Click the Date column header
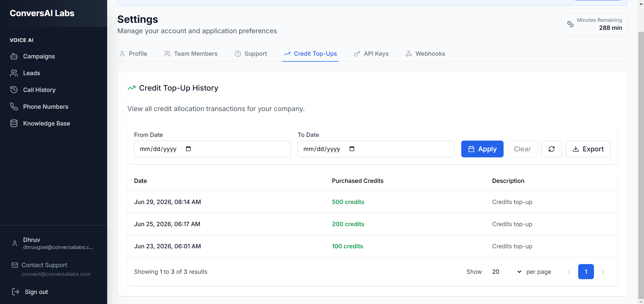The image size is (644, 304). (x=140, y=181)
